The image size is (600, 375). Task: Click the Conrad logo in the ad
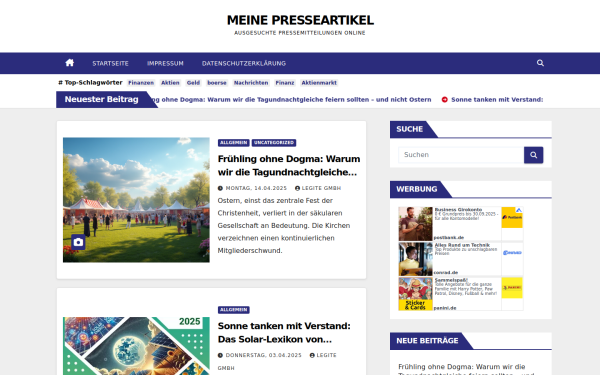[x=512, y=253]
